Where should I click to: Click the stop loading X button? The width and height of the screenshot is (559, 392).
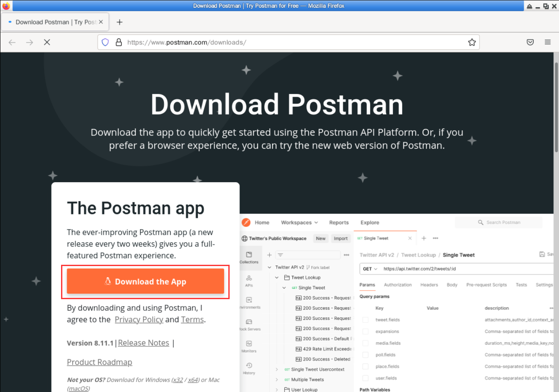(x=47, y=42)
